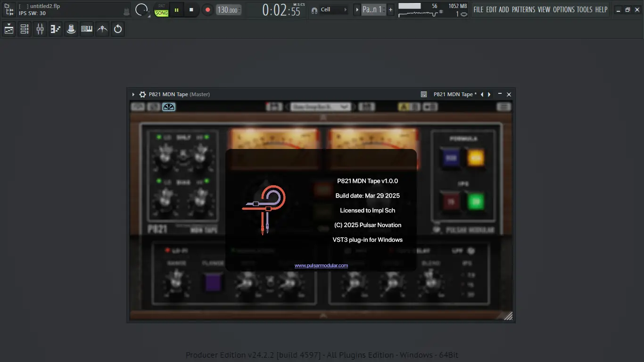Add a new pattern with the plus button
The width and height of the screenshot is (644, 362).
[x=390, y=10]
